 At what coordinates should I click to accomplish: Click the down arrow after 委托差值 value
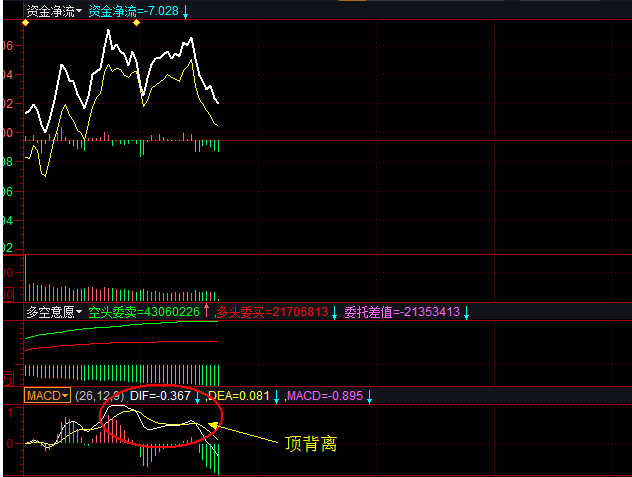[x=466, y=312]
